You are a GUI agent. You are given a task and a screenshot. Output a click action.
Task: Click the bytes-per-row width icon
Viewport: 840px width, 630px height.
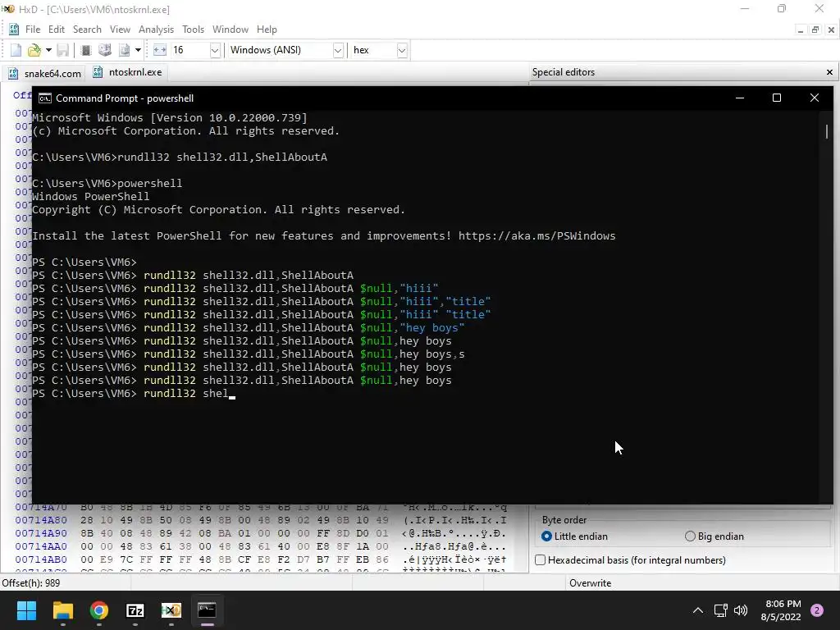pyautogui.click(x=160, y=50)
